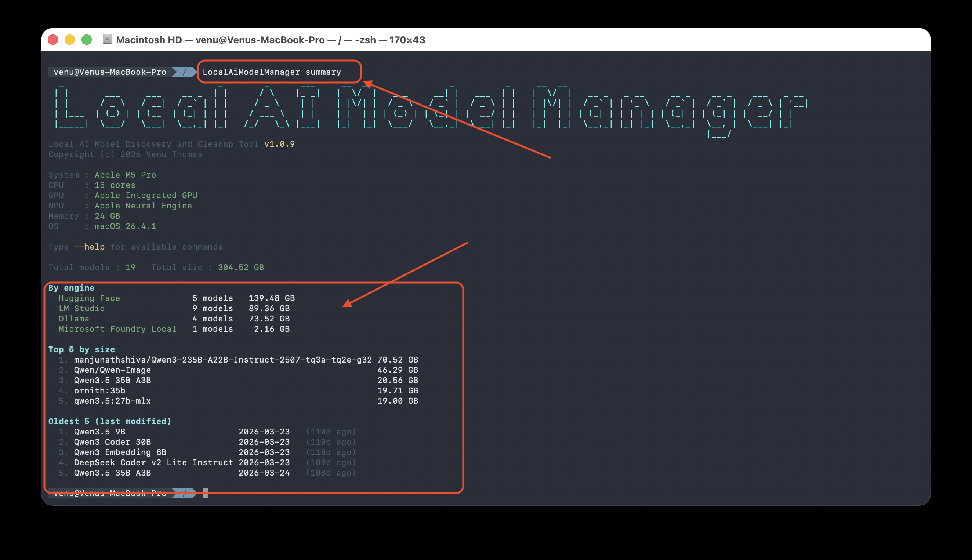The height and width of the screenshot is (560, 972).
Task: Click the block cursor at the empty prompt
Action: 205,493
